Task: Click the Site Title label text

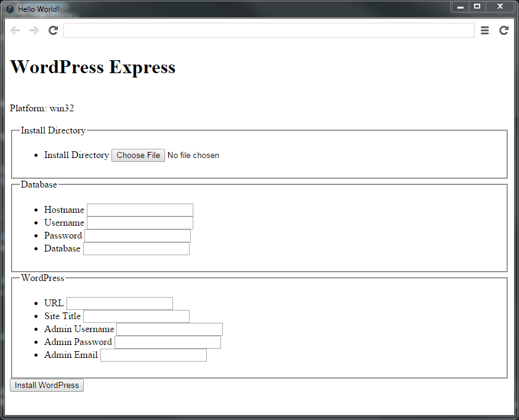Action: coord(63,316)
